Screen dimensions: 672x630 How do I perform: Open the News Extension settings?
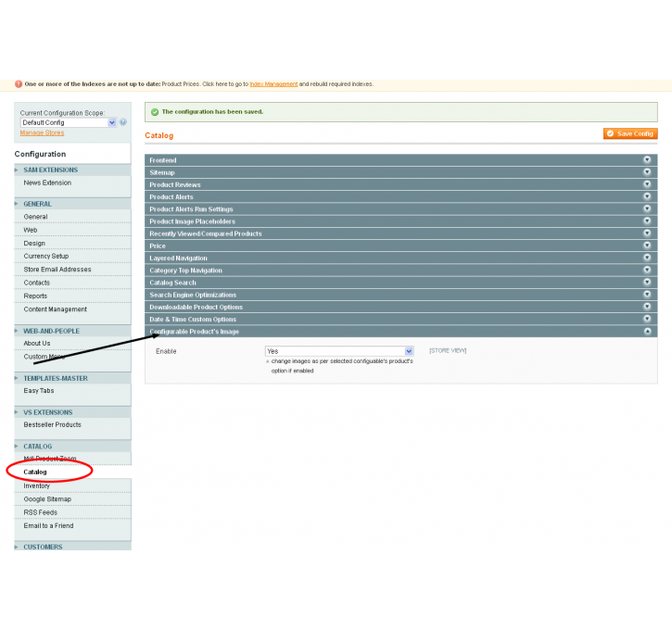coord(47,183)
